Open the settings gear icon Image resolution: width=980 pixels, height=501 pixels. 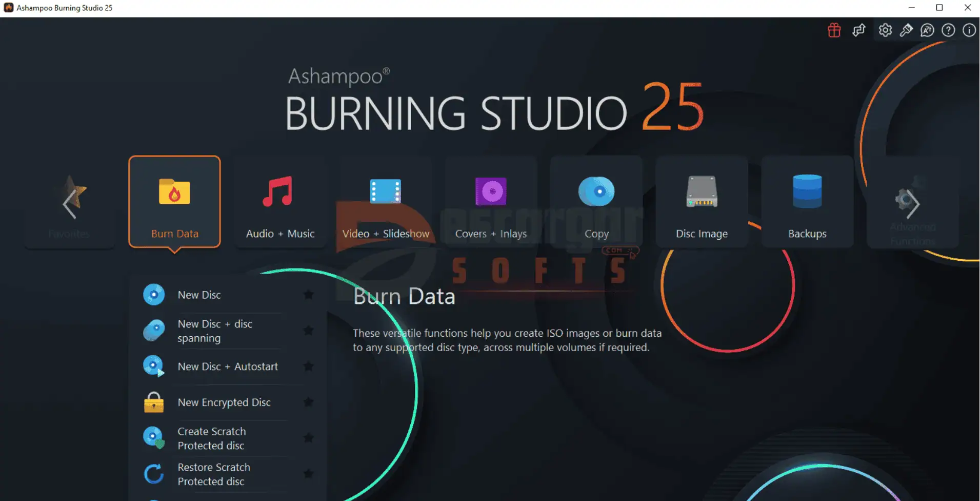click(885, 30)
